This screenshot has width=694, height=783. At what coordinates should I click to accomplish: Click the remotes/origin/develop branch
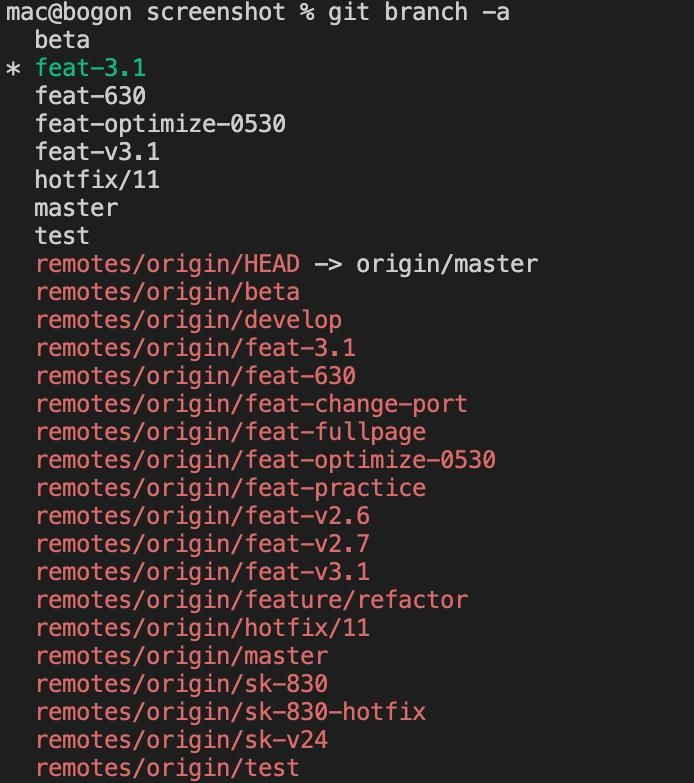[x=188, y=320]
